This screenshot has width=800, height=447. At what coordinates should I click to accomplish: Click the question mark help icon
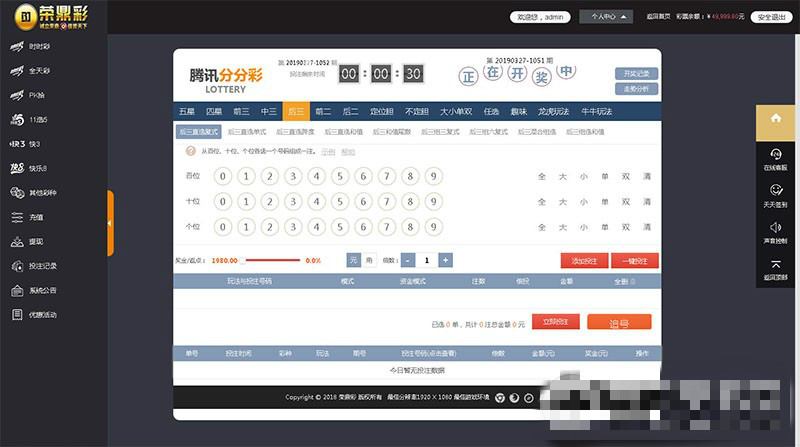click(190, 151)
